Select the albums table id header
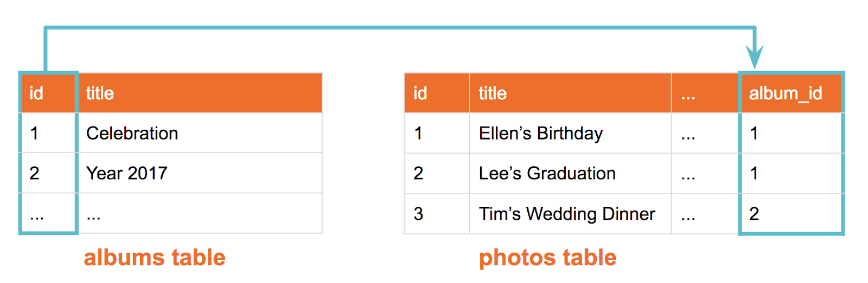 coord(48,93)
